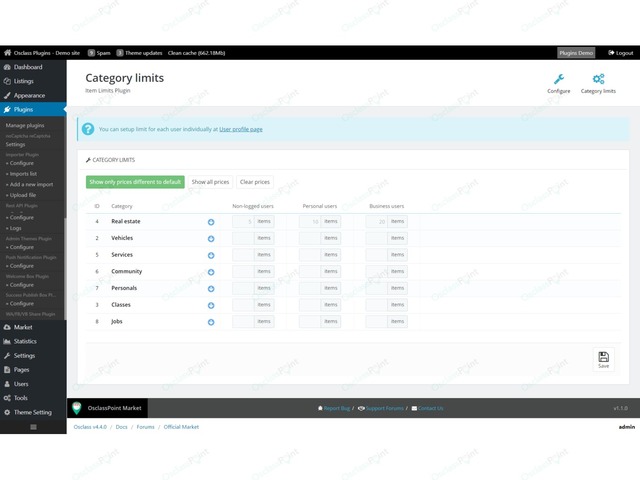Expand the Community category plus icon
The width and height of the screenshot is (640, 480).
[211, 272]
